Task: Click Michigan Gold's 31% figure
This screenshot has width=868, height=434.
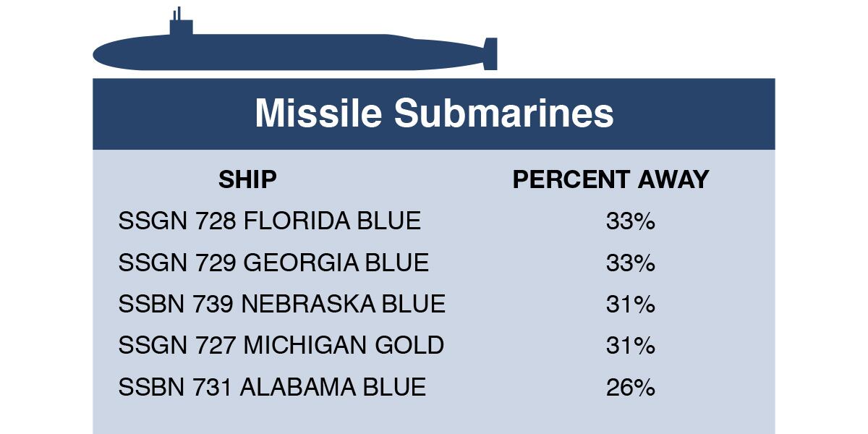Action: point(630,345)
